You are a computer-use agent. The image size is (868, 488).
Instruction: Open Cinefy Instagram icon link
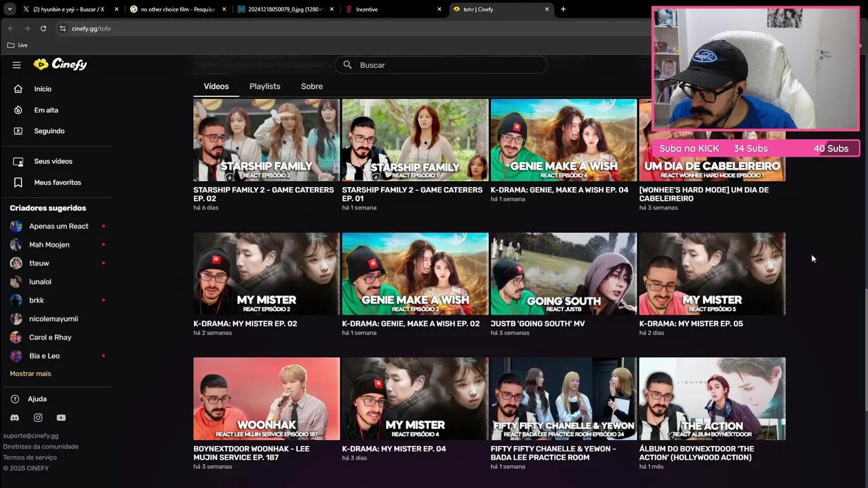(38, 418)
